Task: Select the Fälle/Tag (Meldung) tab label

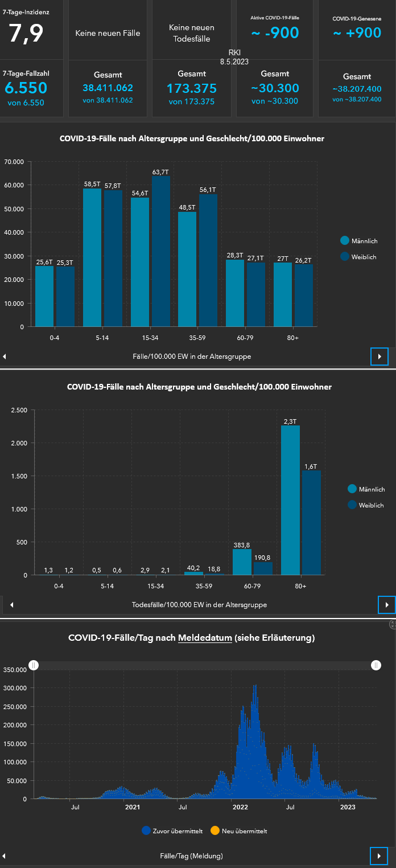Action: pos(192,855)
